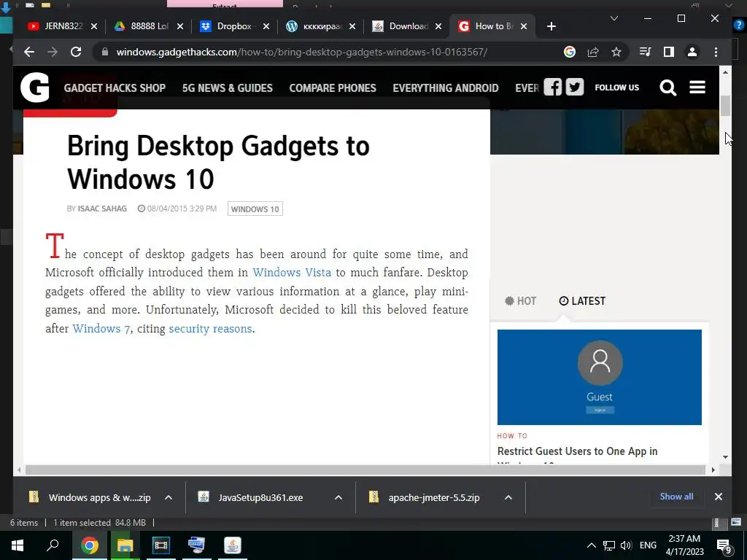Reload the current page

click(76, 52)
